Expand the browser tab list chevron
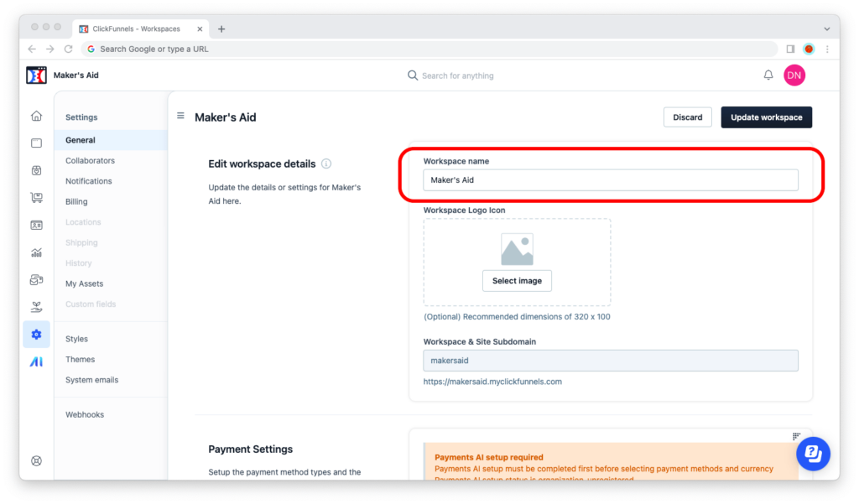The width and height of the screenshot is (859, 504). (x=826, y=29)
